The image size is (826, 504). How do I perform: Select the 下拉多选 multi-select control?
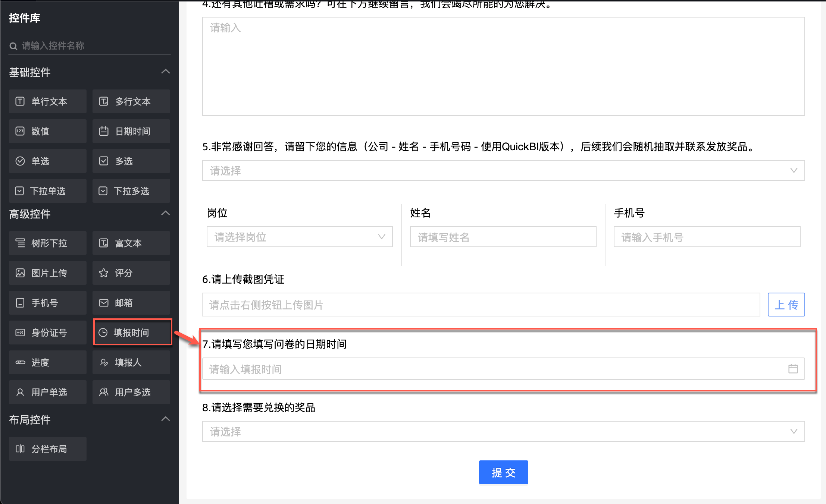(131, 191)
